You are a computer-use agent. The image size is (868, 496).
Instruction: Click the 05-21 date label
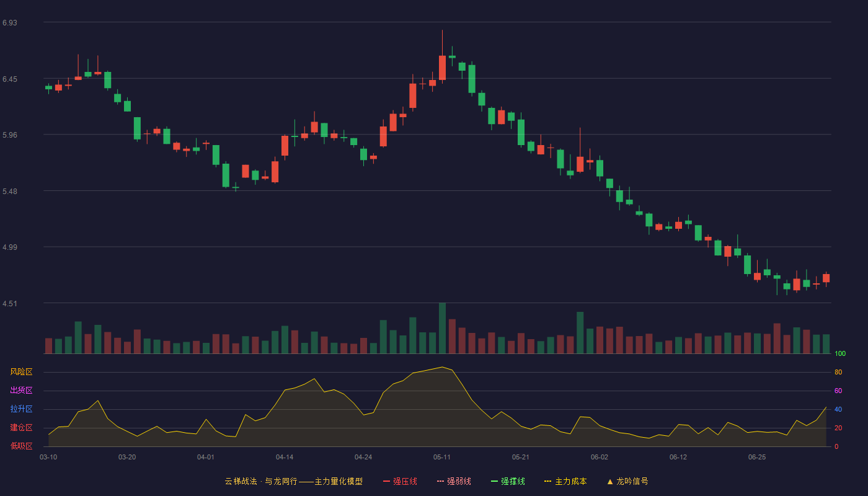pos(521,457)
